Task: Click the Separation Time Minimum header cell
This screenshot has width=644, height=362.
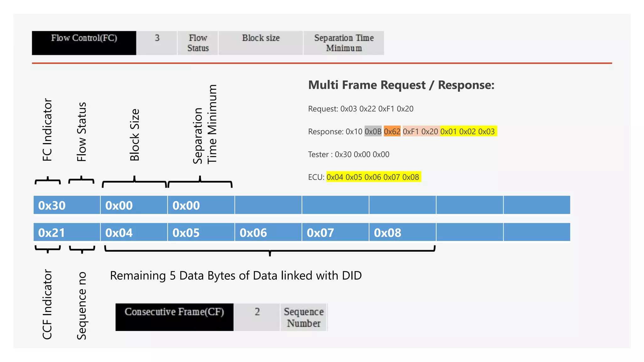Action: [344, 43]
